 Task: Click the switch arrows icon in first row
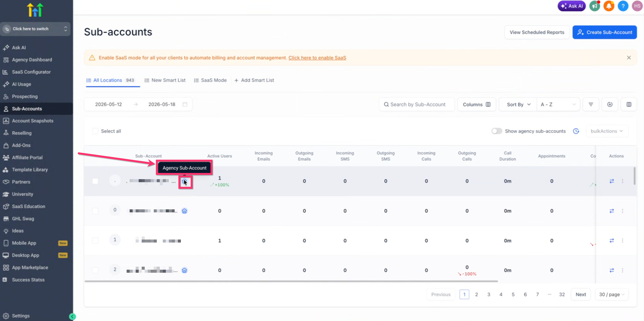coord(612,181)
